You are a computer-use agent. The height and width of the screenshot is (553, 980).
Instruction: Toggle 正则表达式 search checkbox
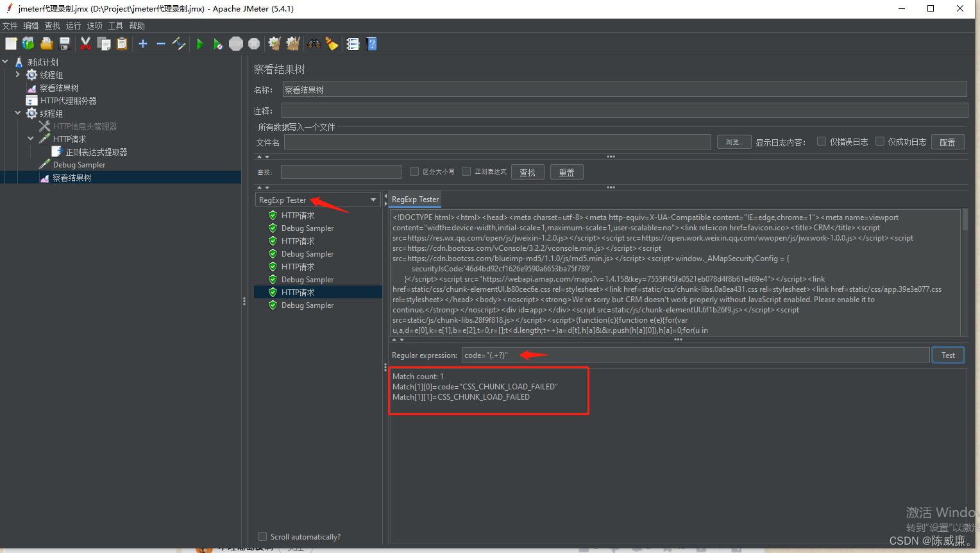466,171
